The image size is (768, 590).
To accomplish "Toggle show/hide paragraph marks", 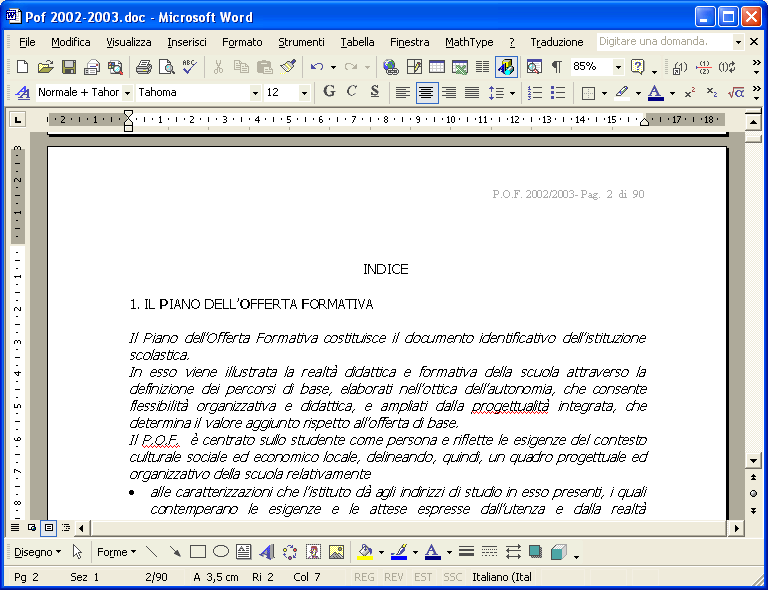I will pyautogui.click(x=556, y=67).
